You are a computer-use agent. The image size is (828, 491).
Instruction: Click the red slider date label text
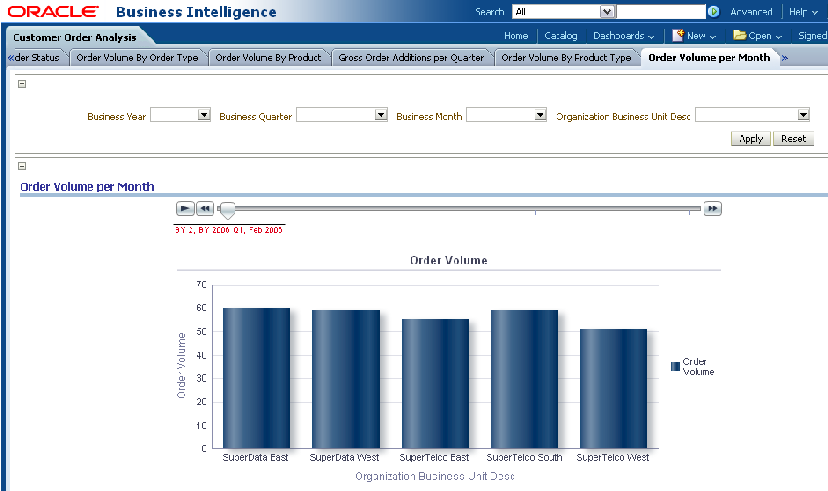point(229,230)
